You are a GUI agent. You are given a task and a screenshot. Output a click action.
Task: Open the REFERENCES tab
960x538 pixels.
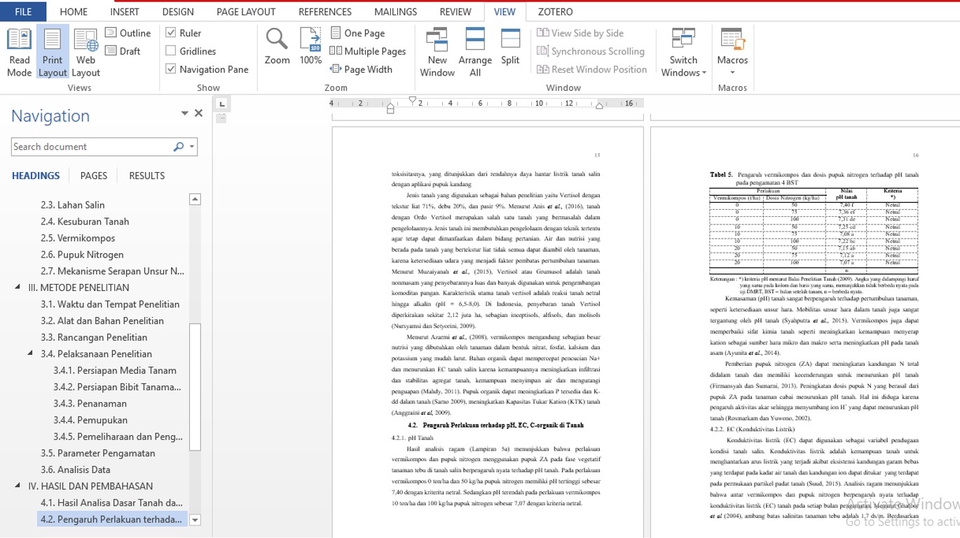[x=324, y=12]
